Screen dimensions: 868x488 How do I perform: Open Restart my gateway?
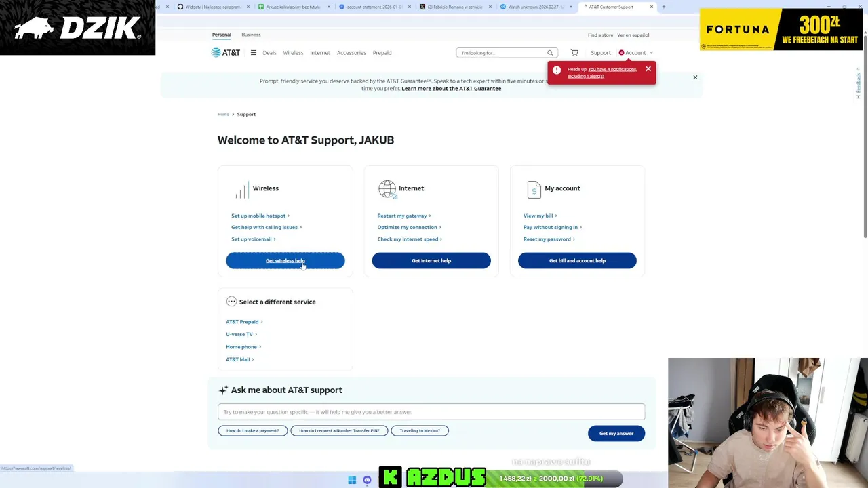(x=404, y=216)
